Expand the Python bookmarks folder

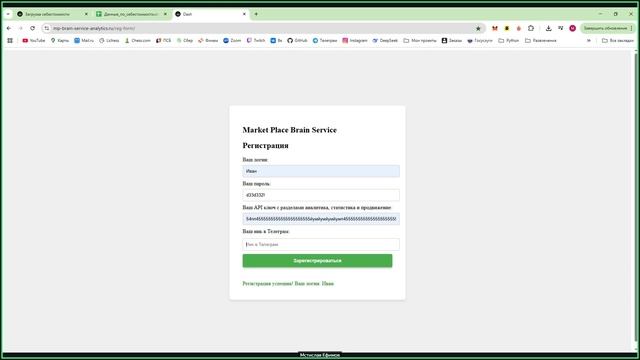(509, 40)
